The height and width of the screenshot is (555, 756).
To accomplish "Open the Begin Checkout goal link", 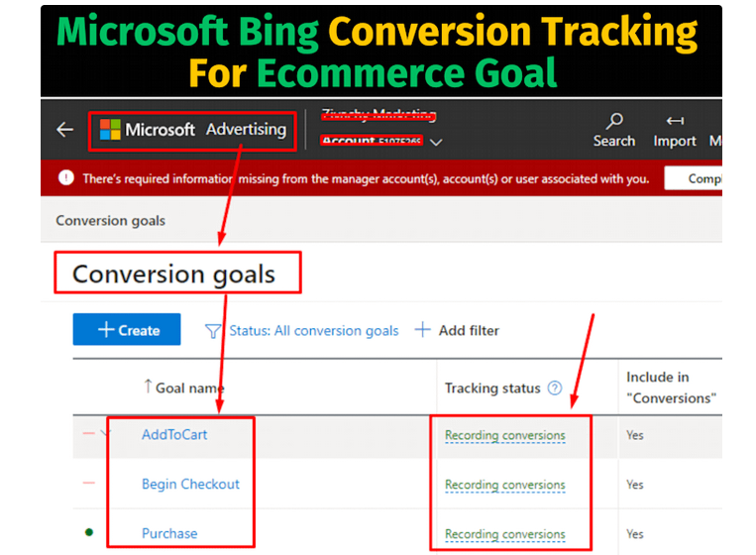I will (x=190, y=484).
